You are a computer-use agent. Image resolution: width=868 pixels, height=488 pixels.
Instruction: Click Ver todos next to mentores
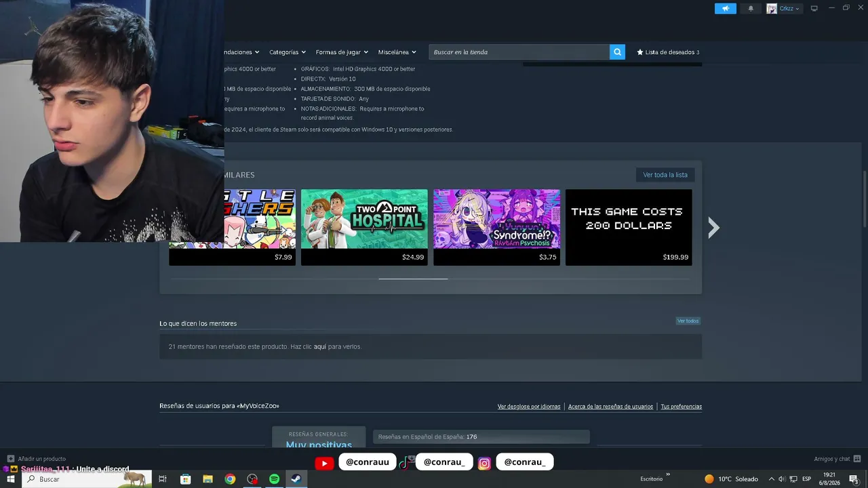point(688,321)
